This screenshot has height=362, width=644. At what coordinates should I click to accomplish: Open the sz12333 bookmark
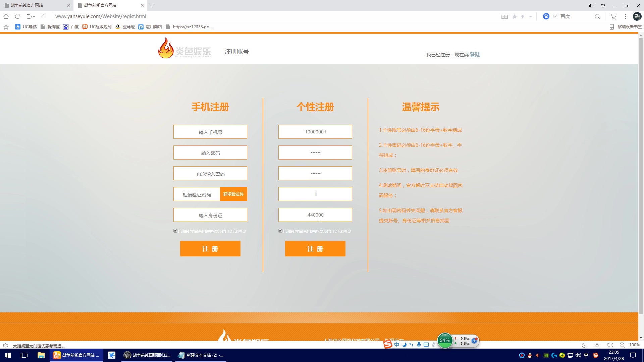[189, 27]
